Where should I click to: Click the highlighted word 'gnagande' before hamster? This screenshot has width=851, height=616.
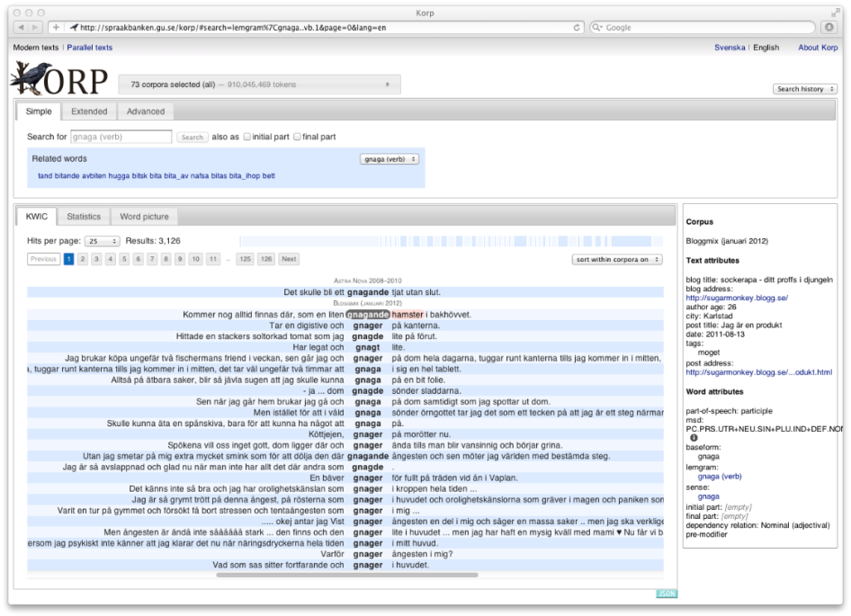[368, 315]
